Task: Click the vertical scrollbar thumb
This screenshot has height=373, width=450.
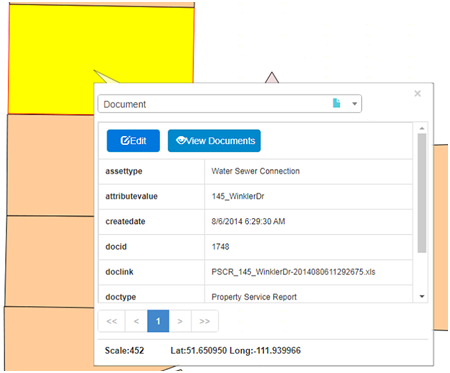Action: coord(422,193)
